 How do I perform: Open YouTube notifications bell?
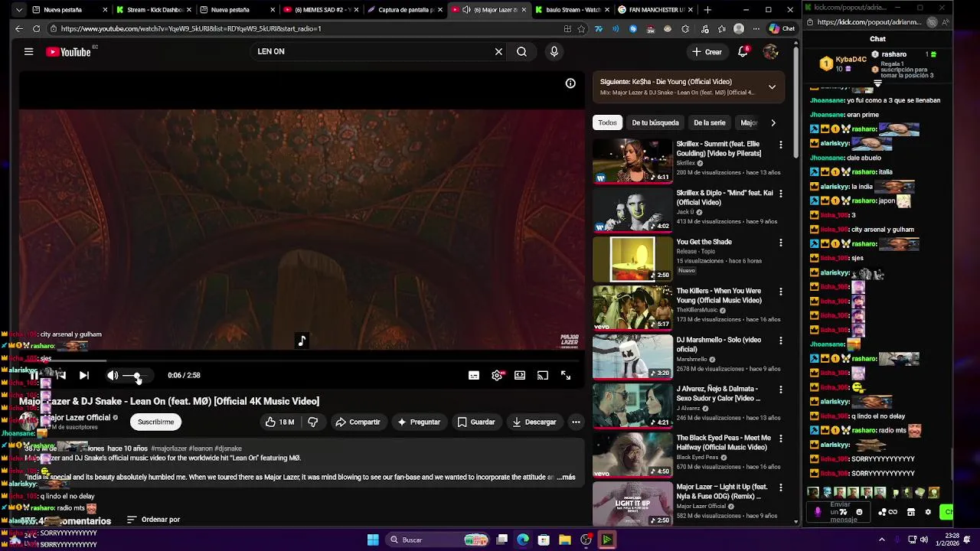click(743, 51)
